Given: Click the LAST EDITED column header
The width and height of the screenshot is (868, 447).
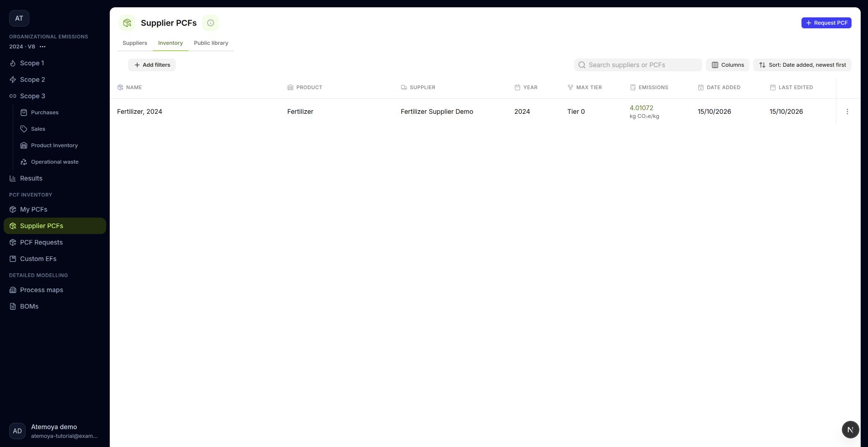Looking at the screenshot, I should 791,87.
